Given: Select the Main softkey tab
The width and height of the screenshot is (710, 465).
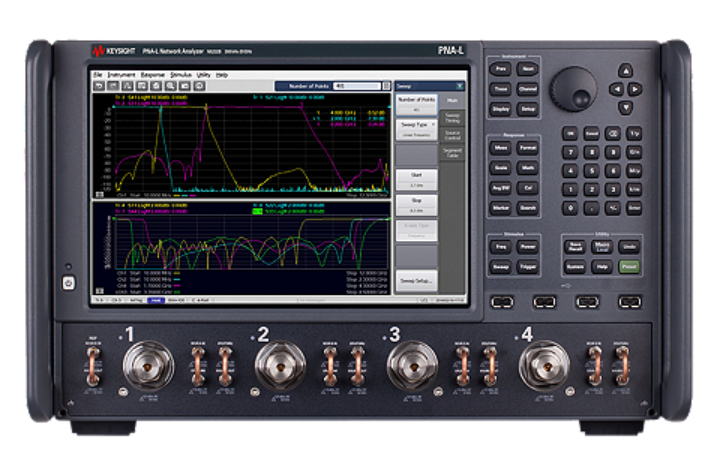Looking at the screenshot, I should (452, 101).
